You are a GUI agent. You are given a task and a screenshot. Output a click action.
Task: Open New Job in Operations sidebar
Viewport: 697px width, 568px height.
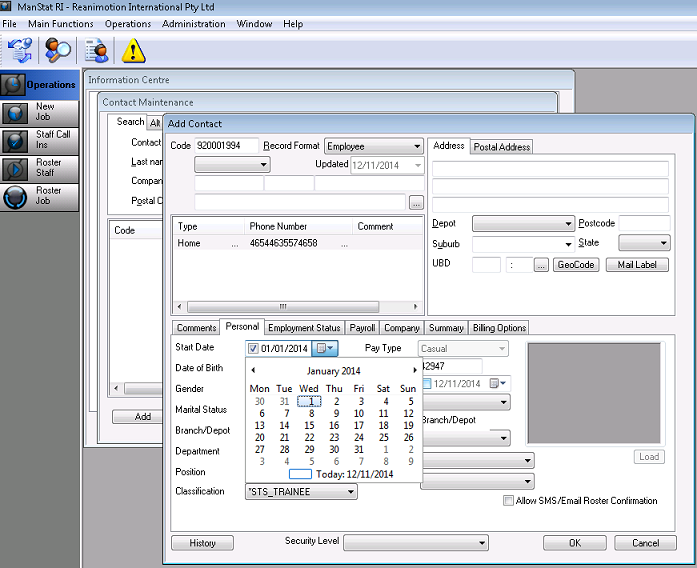pyautogui.click(x=40, y=112)
